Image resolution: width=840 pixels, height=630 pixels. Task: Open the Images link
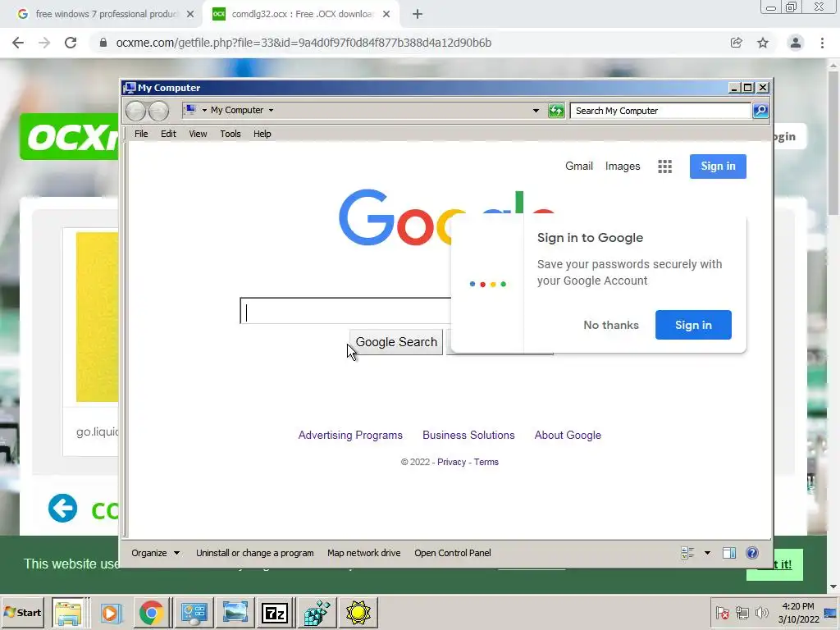tap(623, 166)
